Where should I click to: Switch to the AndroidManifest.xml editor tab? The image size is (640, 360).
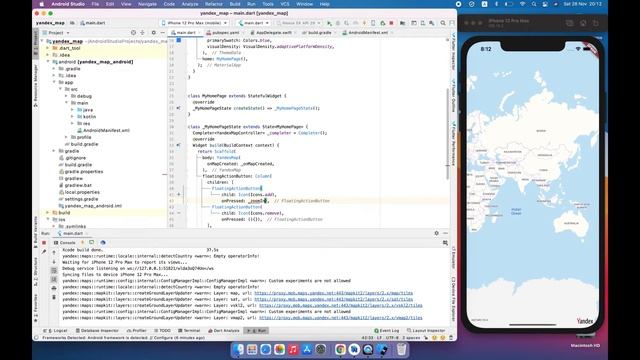coord(368,33)
